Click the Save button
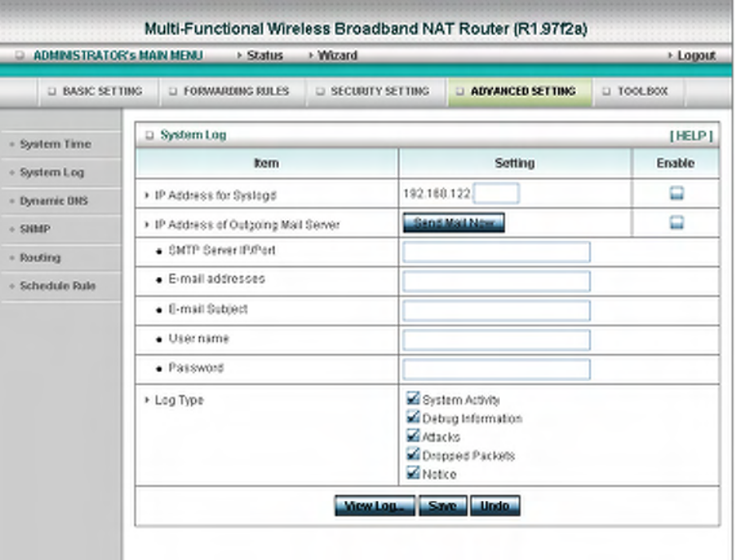This screenshot has width=736, height=560. pos(442,506)
